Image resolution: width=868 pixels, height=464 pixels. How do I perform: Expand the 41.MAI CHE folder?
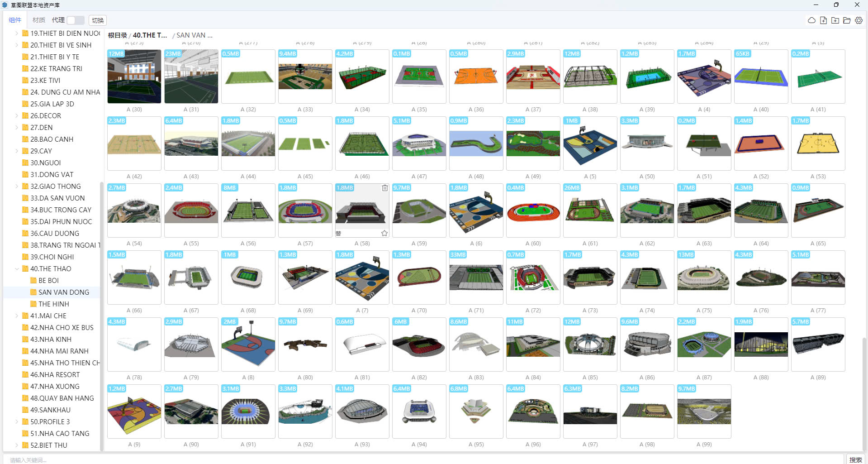click(17, 316)
